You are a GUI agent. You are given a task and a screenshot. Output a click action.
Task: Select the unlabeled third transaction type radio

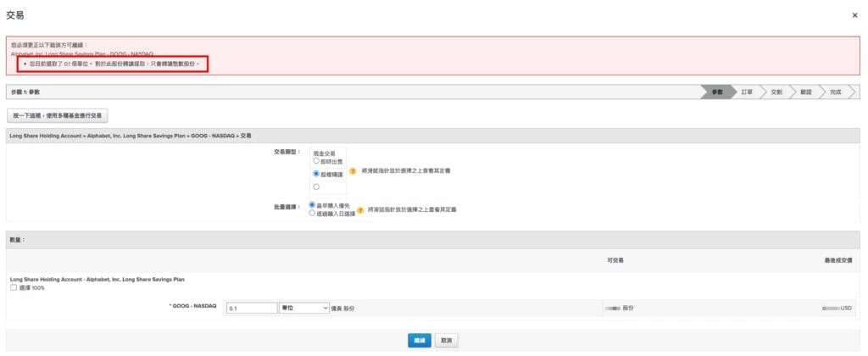[x=316, y=187]
